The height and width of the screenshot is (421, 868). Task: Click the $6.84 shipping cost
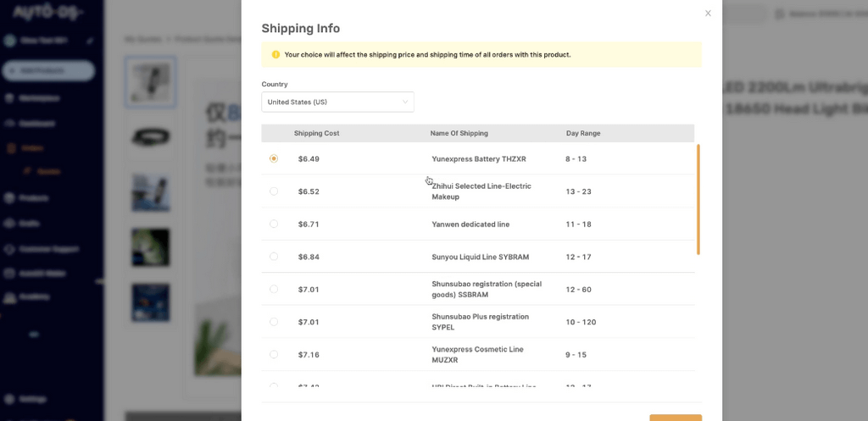point(309,257)
